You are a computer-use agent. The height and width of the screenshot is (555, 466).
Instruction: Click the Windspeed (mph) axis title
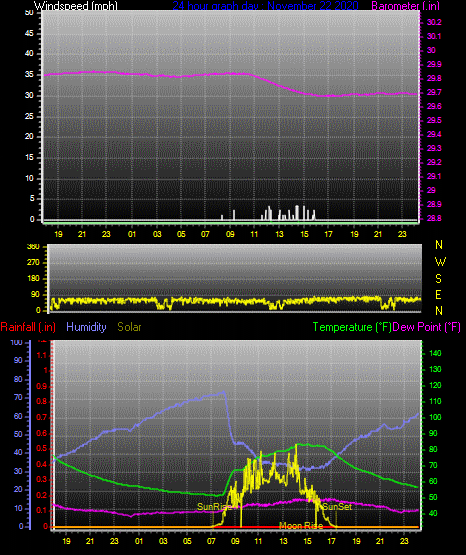coord(76,6)
